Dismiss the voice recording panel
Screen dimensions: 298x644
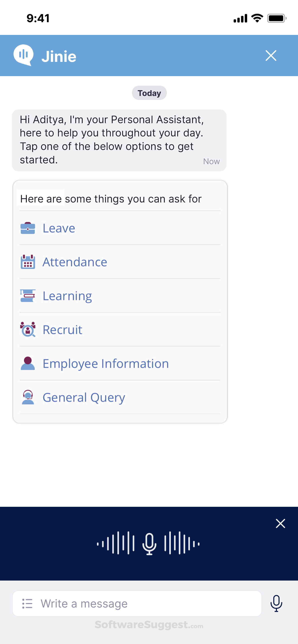[x=280, y=523]
